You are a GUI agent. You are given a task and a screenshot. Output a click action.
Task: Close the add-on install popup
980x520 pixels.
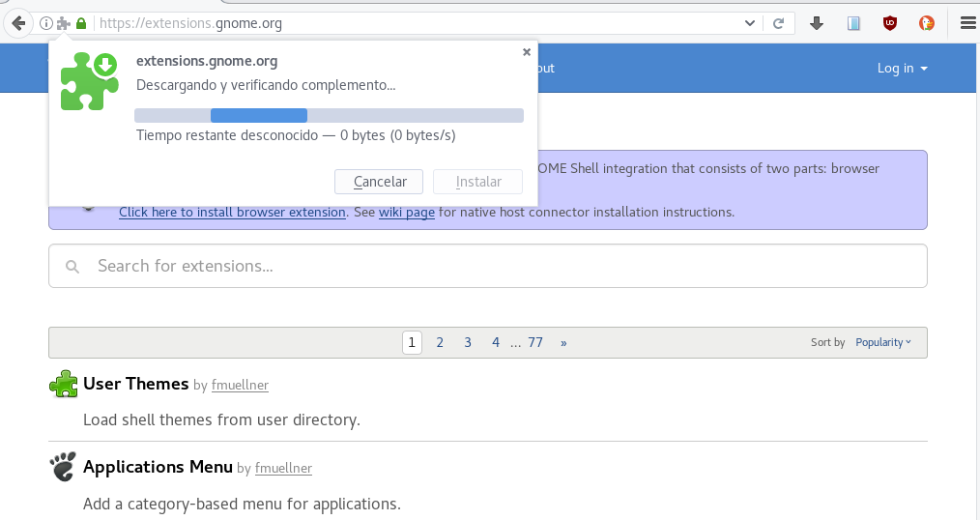527,52
